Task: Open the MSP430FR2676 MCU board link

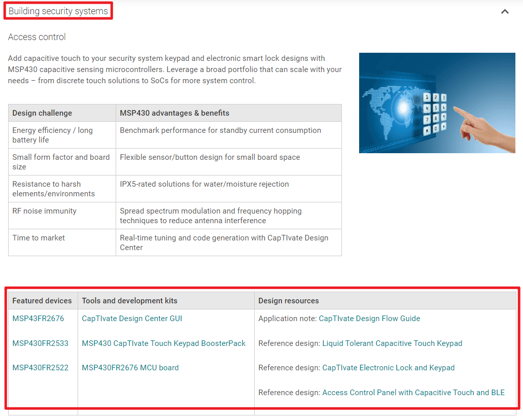Action: pyautogui.click(x=130, y=368)
